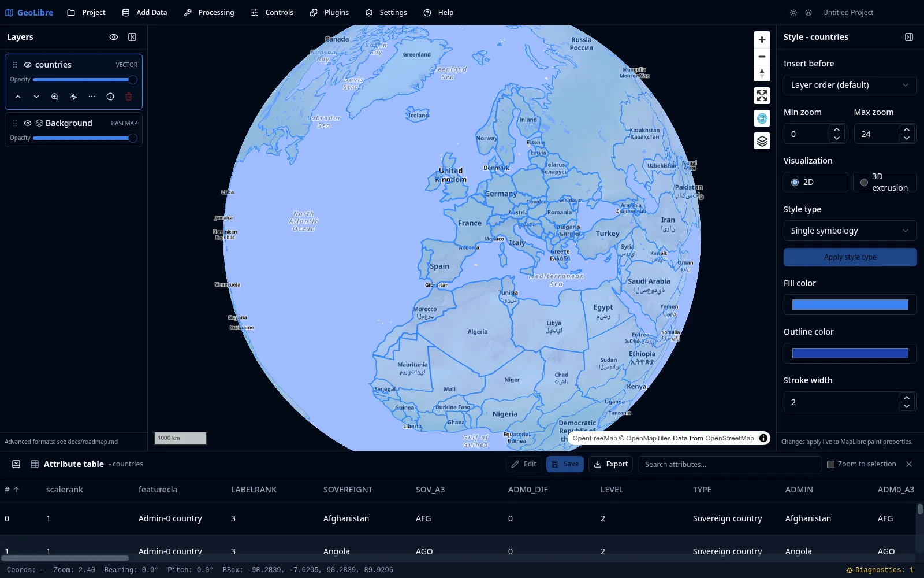Screen dimensions: 924x578
Task: Grab the countries layer drag handle
Action: coord(15,65)
